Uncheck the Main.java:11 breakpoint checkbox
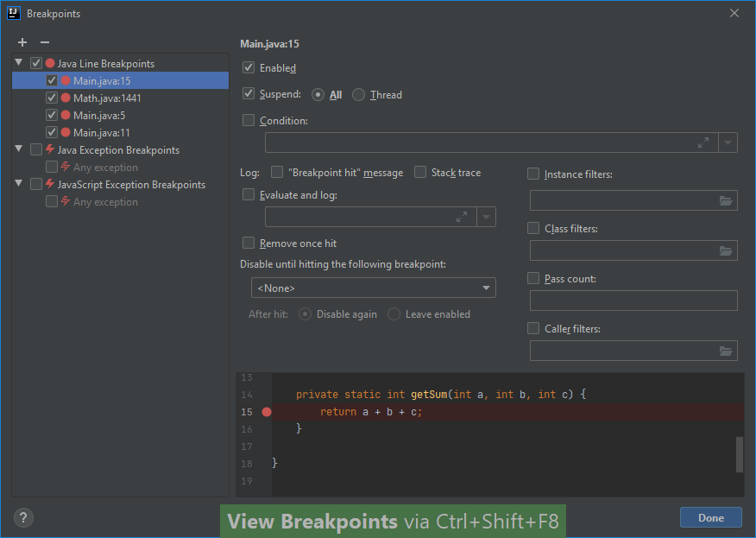 [x=52, y=132]
